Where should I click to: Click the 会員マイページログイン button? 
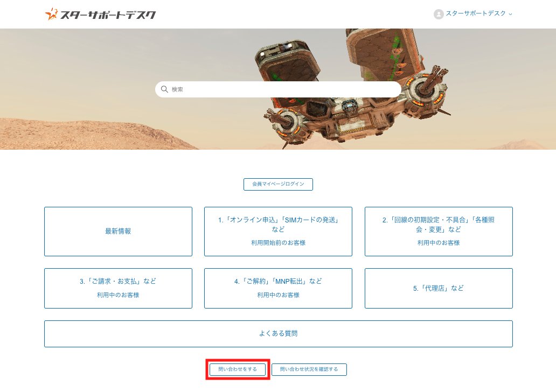278,184
